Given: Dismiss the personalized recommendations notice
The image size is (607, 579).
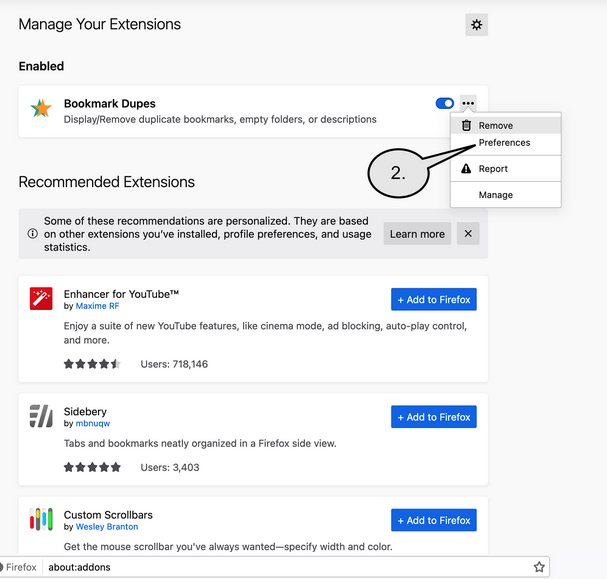Looking at the screenshot, I should (468, 234).
